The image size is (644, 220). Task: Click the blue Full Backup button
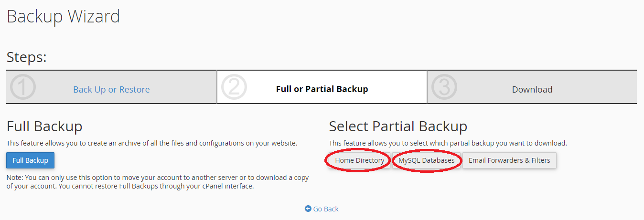click(31, 160)
